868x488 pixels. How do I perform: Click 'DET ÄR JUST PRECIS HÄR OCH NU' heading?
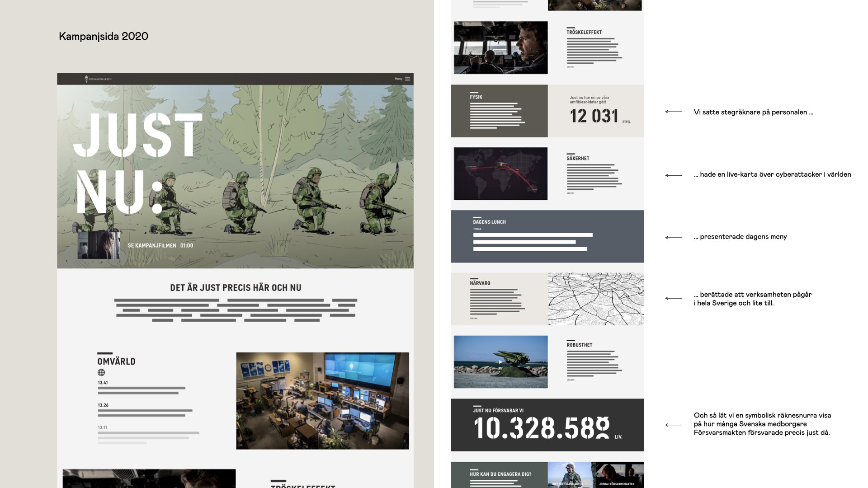click(x=236, y=288)
